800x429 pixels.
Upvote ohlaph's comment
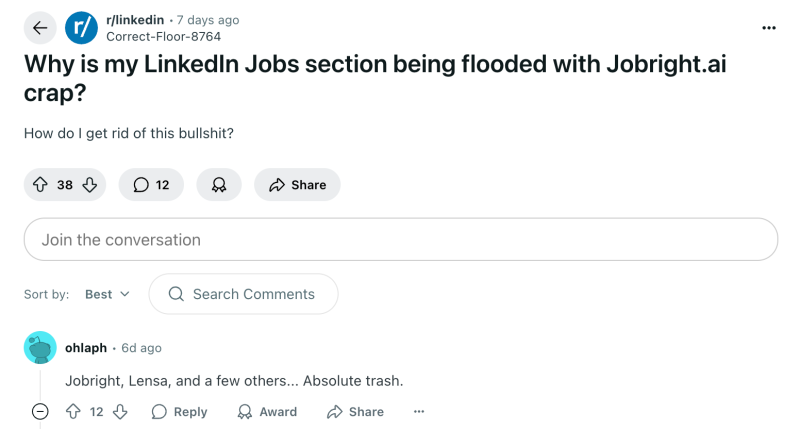[73, 412]
